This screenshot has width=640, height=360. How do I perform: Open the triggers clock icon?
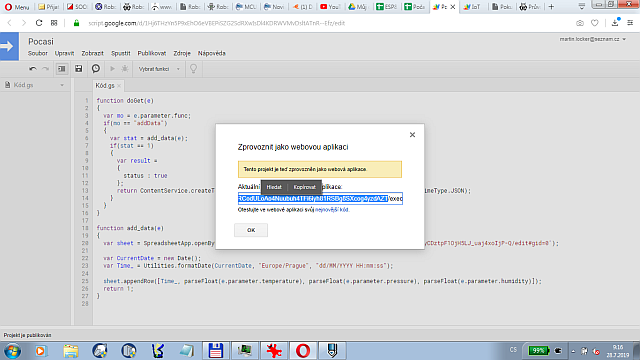pyautogui.click(x=96, y=69)
